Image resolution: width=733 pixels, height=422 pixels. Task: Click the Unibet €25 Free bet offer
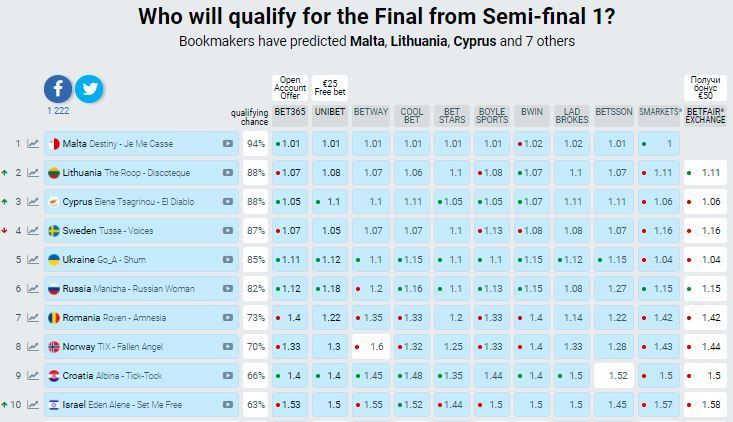pyautogui.click(x=330, y=88)
